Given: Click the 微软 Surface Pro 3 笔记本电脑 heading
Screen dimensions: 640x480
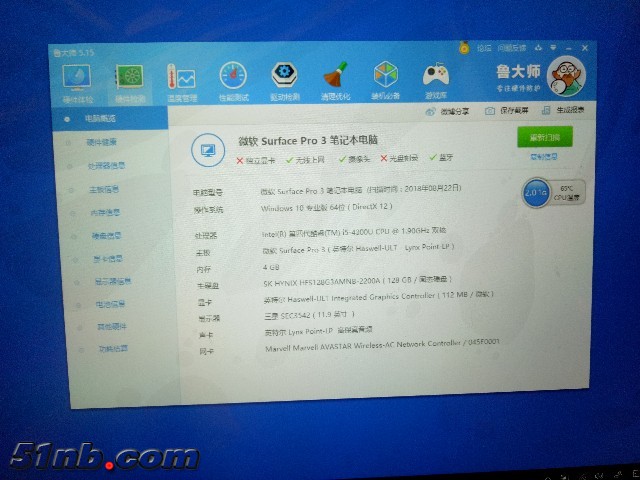Looking at the screenshot, I should pos(308,141).
